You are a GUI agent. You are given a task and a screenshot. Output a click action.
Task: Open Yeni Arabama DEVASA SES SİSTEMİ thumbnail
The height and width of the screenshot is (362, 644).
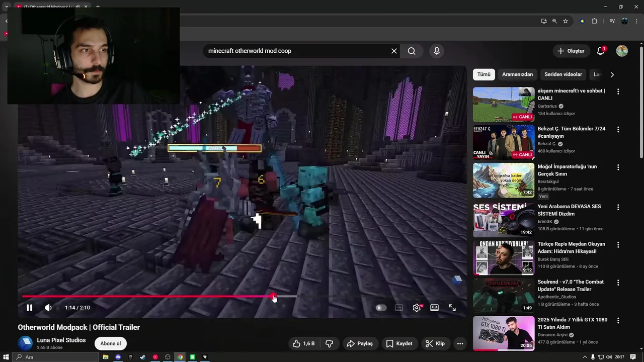click(504, 220)
